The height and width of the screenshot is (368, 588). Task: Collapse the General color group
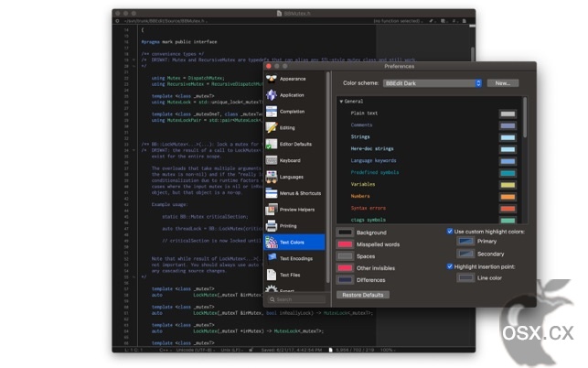tap(341, 102)
